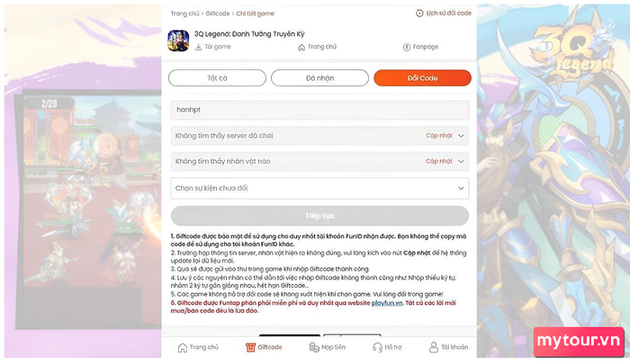This screenshot has height=364, width=630.
Task: Open the Chọn sự kiện chưa đổi dropdown
Action: (x=319, y=188)
